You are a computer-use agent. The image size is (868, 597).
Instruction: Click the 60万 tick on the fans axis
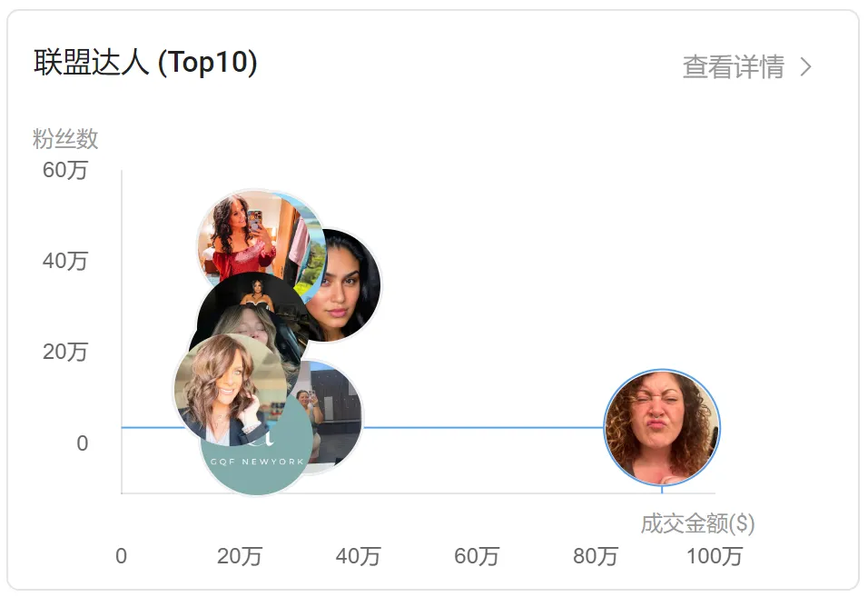coord(65,170)
